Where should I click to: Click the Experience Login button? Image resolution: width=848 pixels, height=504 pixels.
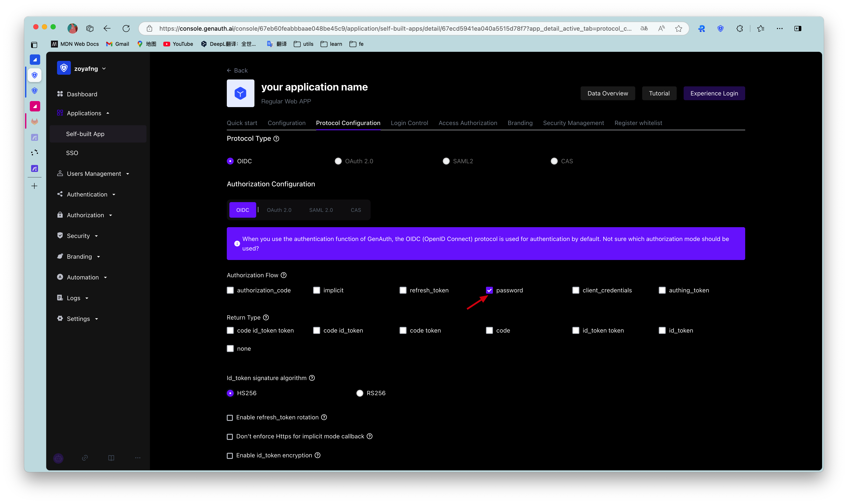pyautogui.click(x=714, y=94)
